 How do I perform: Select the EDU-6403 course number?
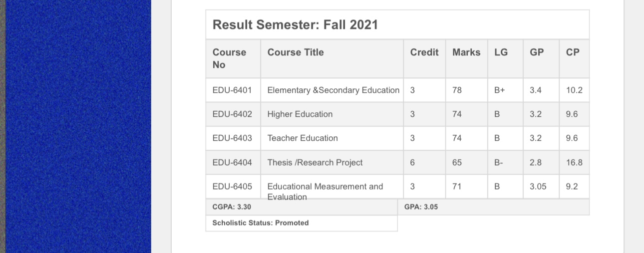(x=232, y=138)
